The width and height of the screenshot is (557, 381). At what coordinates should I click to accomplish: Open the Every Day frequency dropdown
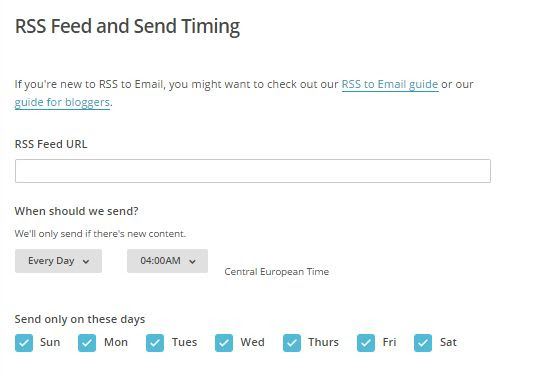58,261
